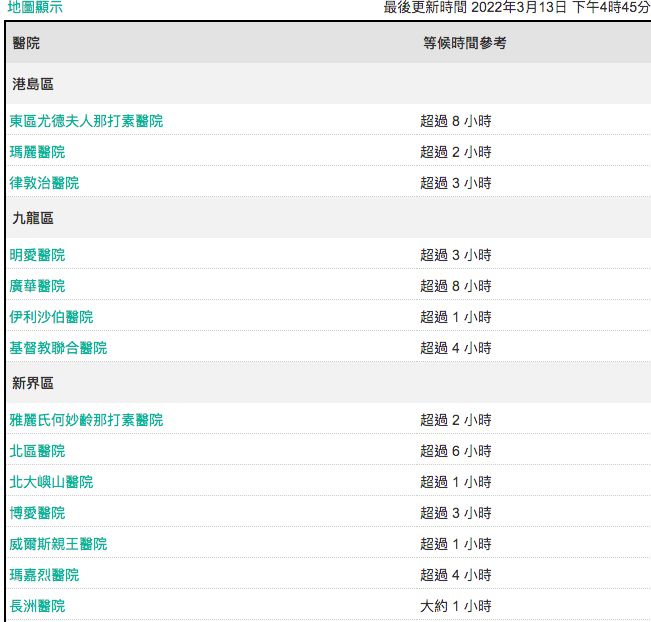Click wait time for 博愛醫院
The height and width of the screenshot is (622, 651).
pyautogui.click(x=456, y=513)
